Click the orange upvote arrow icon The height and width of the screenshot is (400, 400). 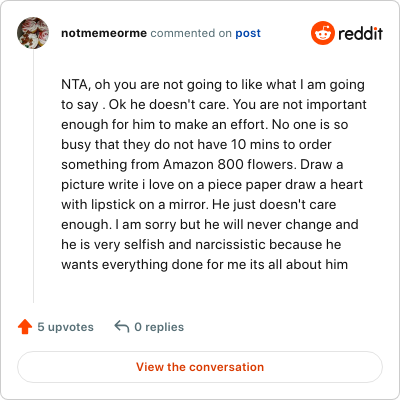[25, 327]
